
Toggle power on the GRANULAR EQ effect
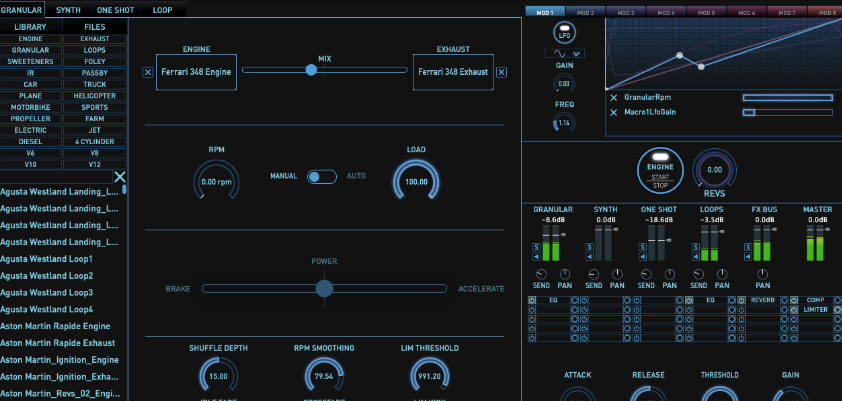point(532,300)
